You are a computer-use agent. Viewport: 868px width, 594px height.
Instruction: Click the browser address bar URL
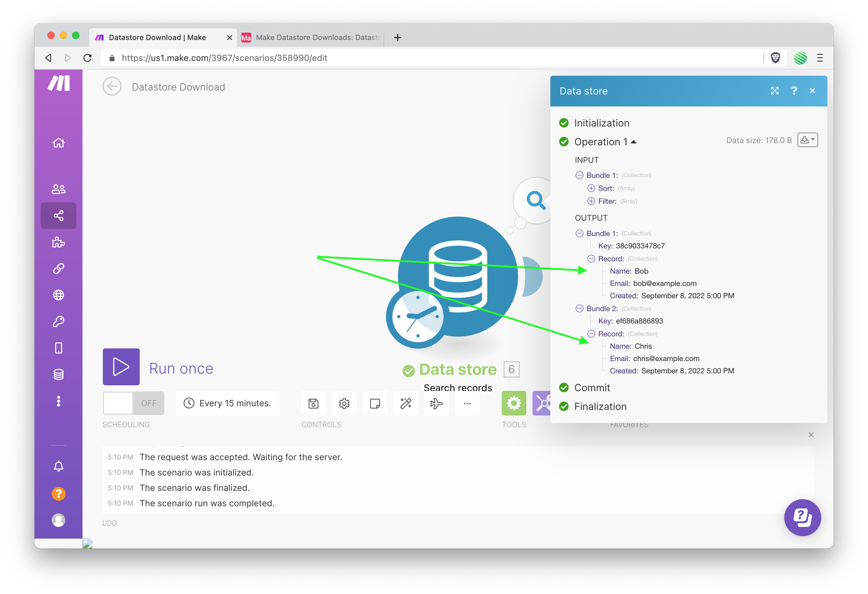[224, 58]
